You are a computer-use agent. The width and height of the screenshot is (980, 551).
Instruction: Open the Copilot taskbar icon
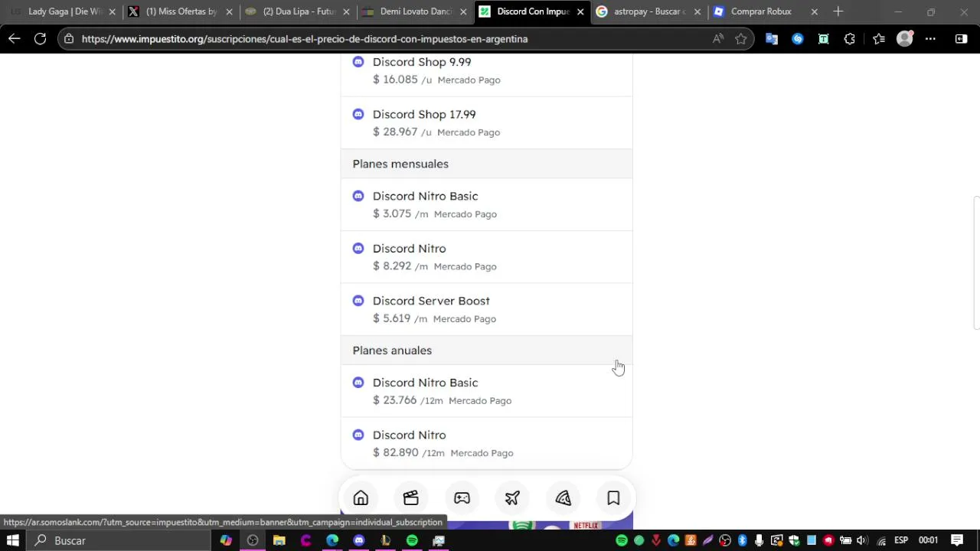[x=226, y=540]
